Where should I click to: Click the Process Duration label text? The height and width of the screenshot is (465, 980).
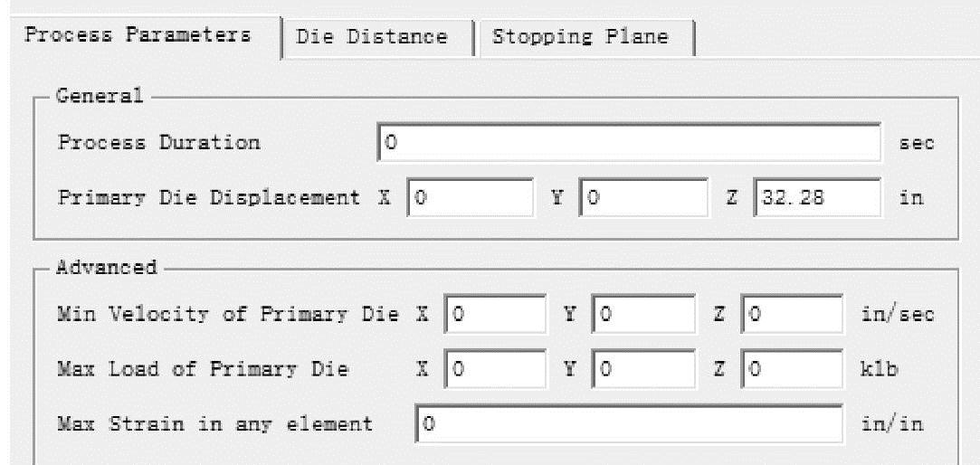158,143
